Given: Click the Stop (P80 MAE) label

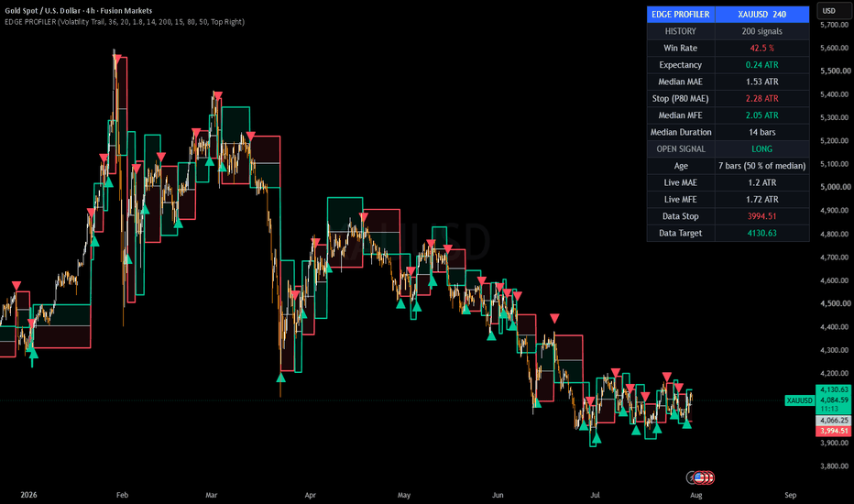Looking at the screenshot, I should pos(680,99).
